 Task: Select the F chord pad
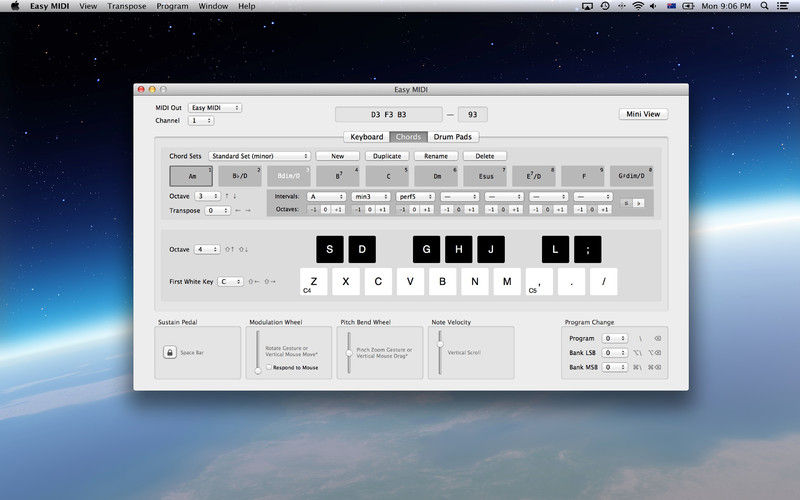click(x=583, y=176)
